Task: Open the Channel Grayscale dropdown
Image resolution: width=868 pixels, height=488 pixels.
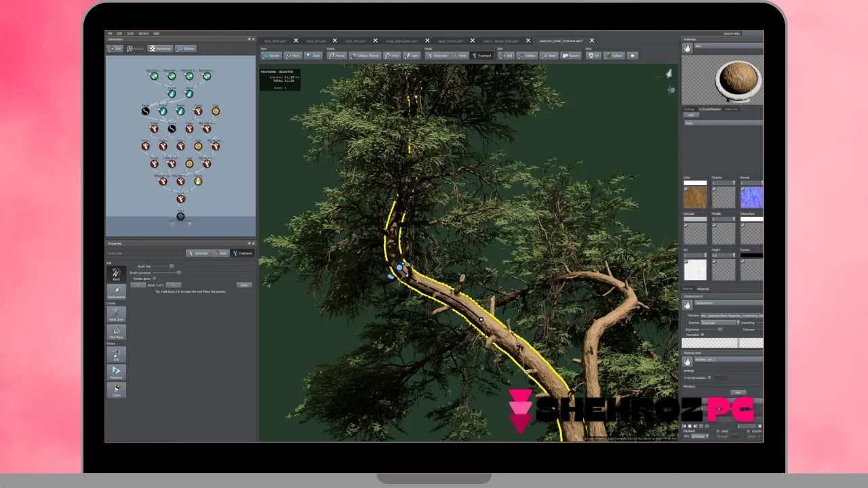Action: pyautogui.click(x=720, y=323)
